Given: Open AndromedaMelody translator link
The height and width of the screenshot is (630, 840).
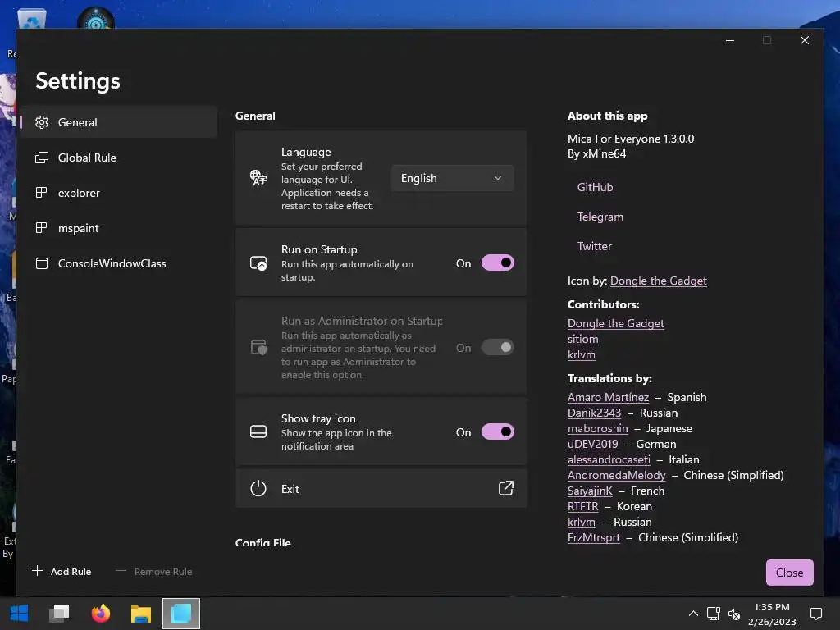Looking at the screenshot, I should [617, 475].
